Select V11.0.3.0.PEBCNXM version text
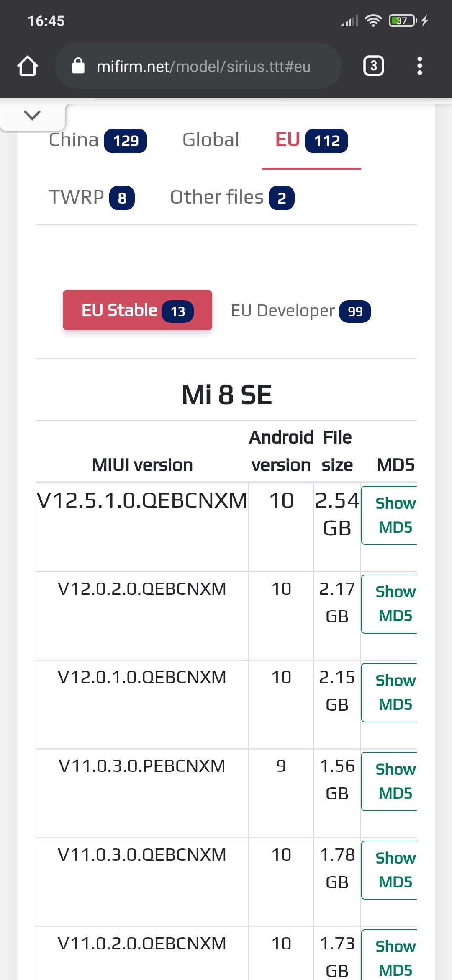 pos(142,766)
